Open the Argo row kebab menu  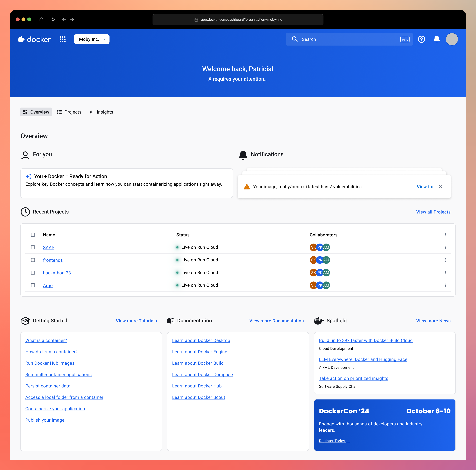coord(445,285)
